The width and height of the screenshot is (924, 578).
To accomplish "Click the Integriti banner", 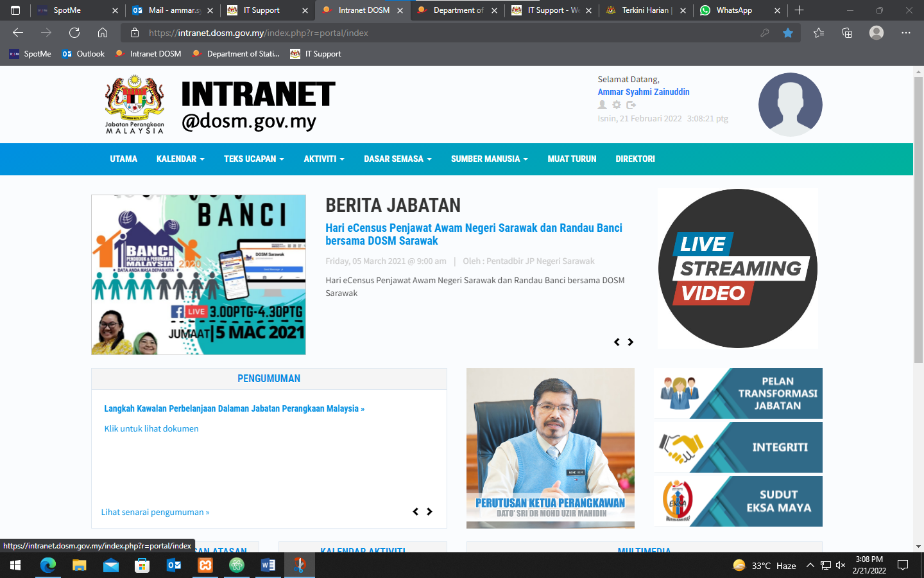I will 738,447.
